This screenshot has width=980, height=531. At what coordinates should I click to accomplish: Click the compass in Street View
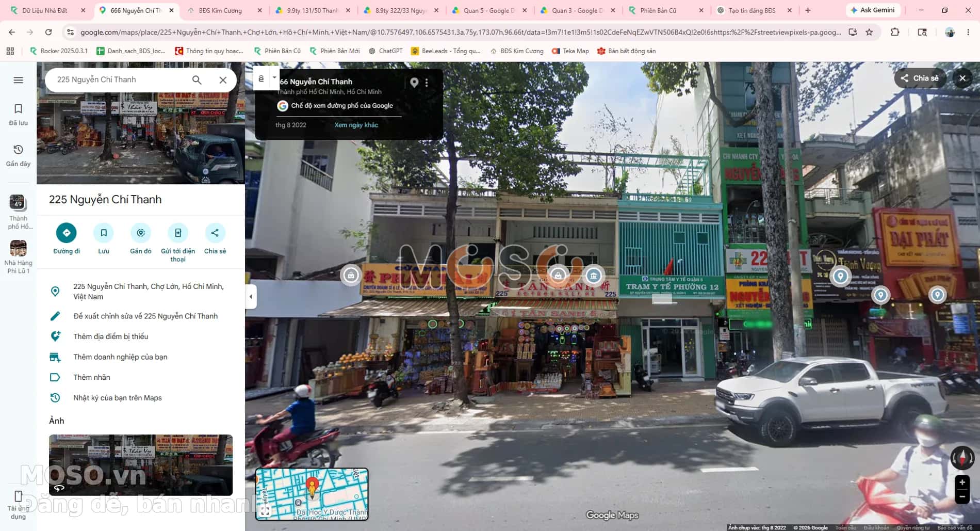coord(962,457)
